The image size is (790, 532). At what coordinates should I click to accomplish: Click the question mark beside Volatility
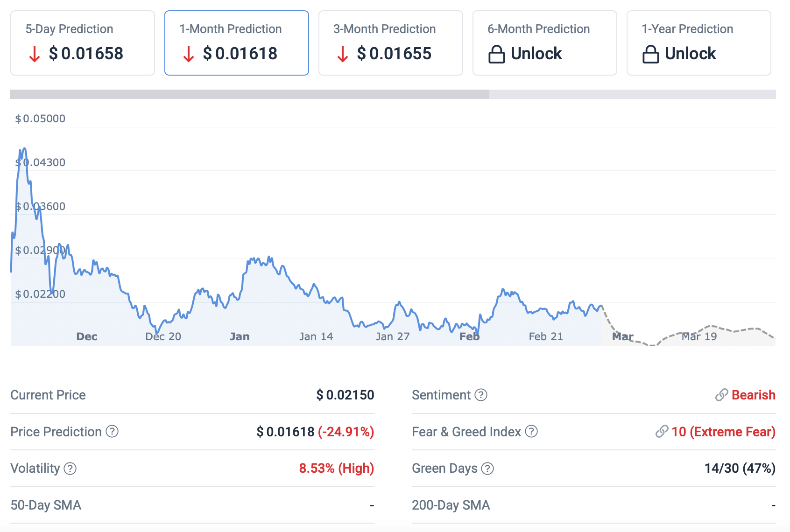tap(70, 468)
